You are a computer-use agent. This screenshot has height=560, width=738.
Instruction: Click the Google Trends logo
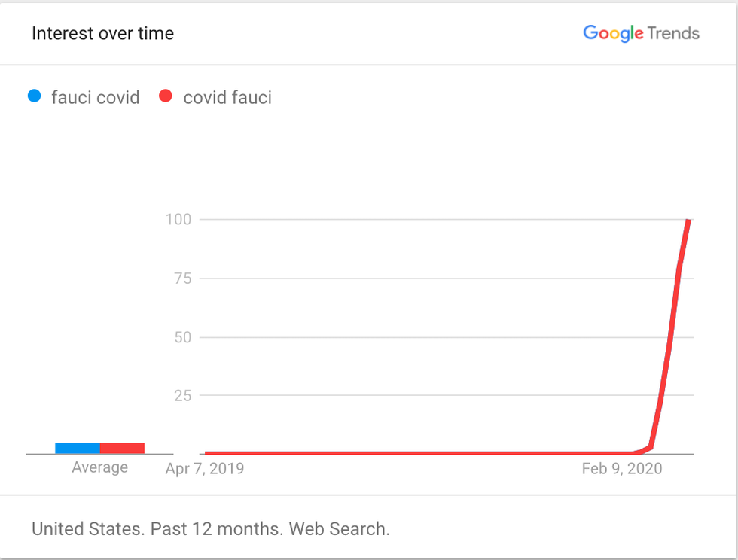641,33
